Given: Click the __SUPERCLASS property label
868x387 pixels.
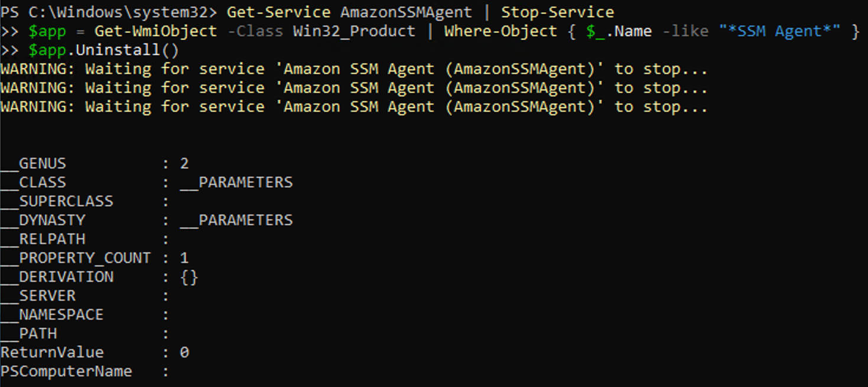Looking at the screenshot, I should pyautogui.click(x=57, y=201).
